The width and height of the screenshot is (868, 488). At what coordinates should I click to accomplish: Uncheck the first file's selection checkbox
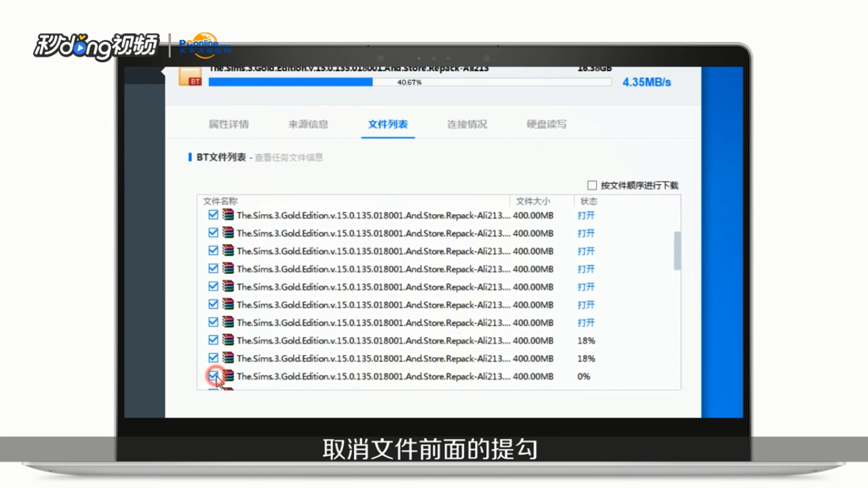tap(214, 215)
